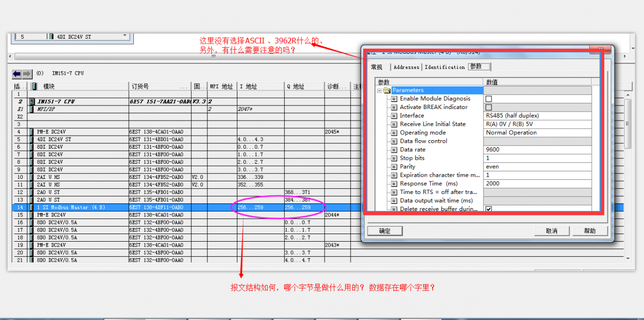
Task: Click the module icon in slot 4 PM-E DC24V
Action: point(32,132)
